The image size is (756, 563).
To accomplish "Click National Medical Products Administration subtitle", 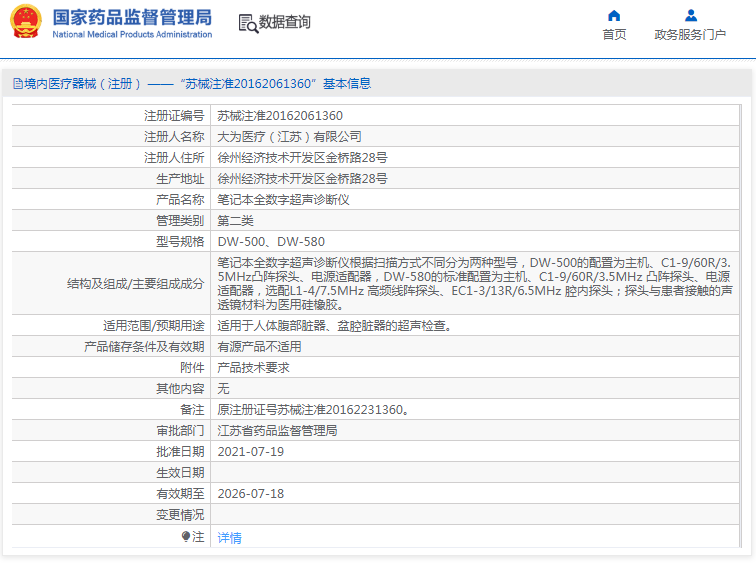I will (132, 35).
